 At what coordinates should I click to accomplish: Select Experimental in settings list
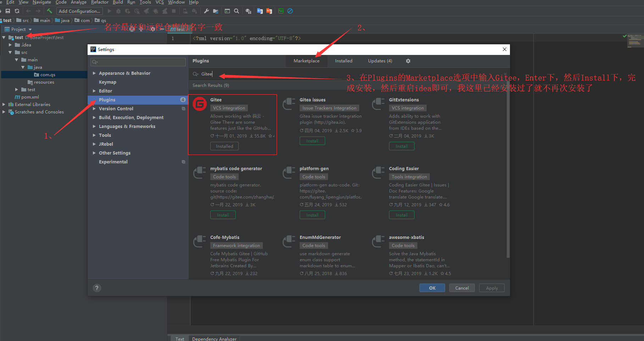[x=113, y=162]
